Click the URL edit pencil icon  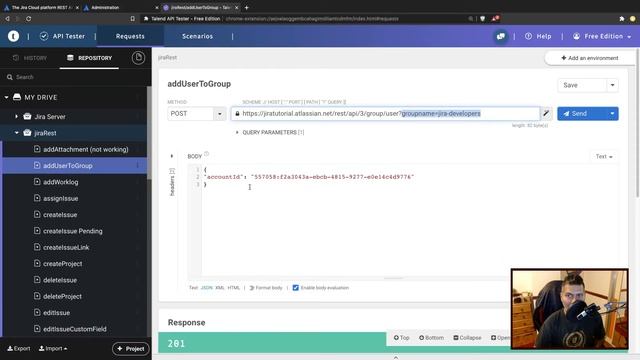coord(546,113)
